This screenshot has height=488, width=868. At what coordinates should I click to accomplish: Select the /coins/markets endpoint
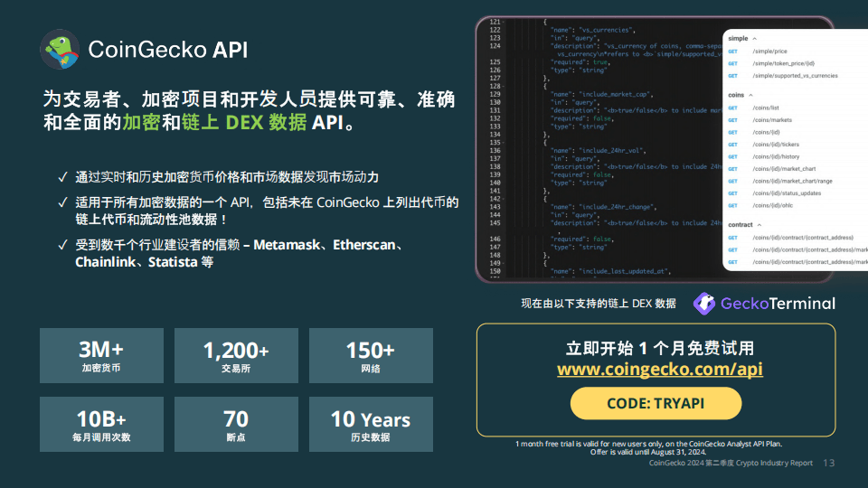pos(772,120)
